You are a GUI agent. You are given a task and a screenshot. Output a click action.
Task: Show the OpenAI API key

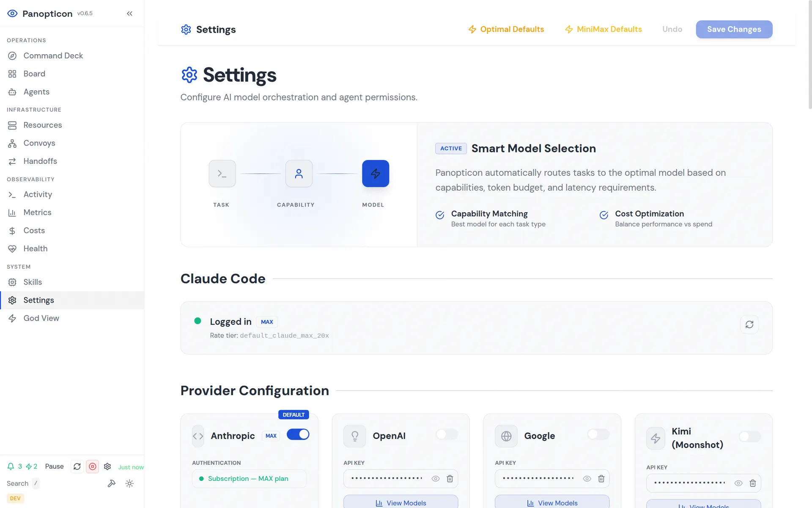[436, 479]
